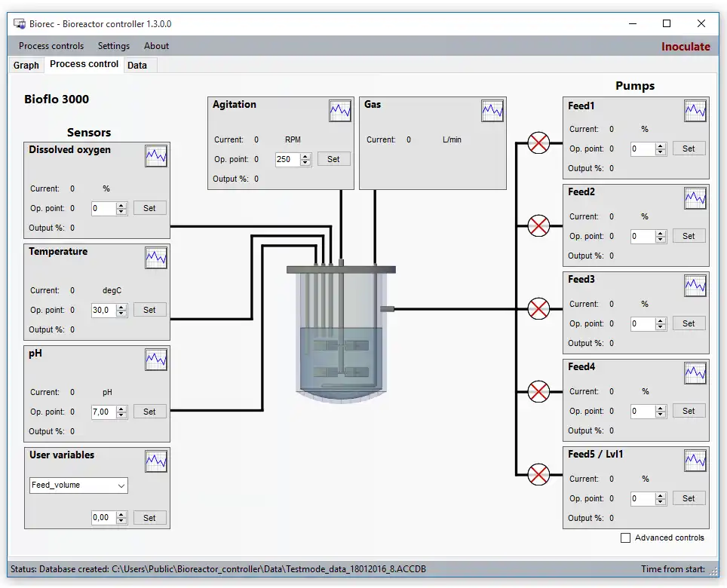
Task: Click the bioreactor vessel image
Action: pos(341,331)
